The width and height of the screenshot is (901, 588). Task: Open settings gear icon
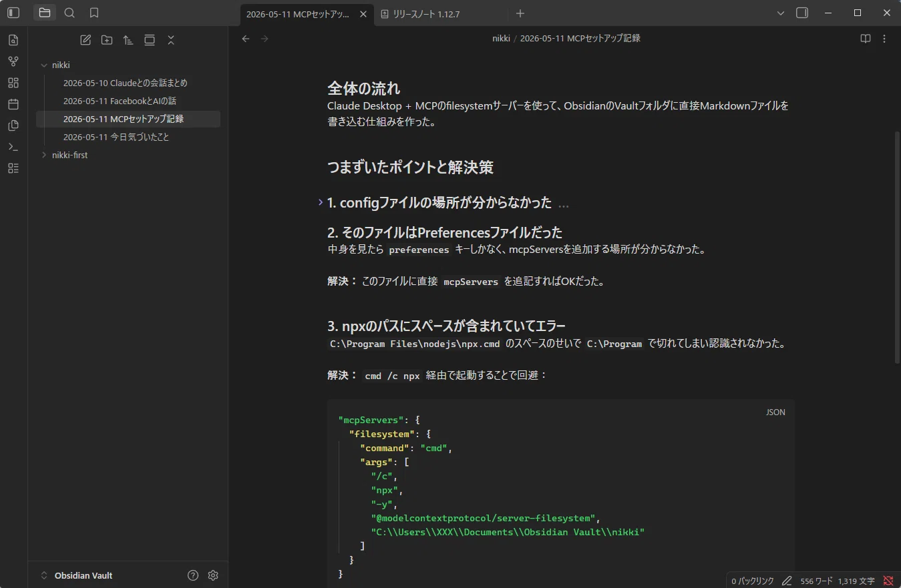pyautogui.click(x=213, y=575)
